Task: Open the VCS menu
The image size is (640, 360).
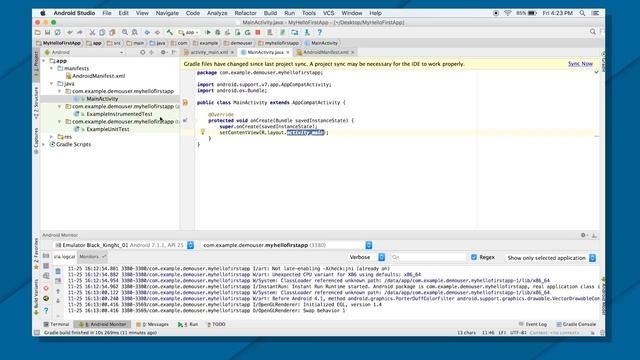Action: point(329,13)
